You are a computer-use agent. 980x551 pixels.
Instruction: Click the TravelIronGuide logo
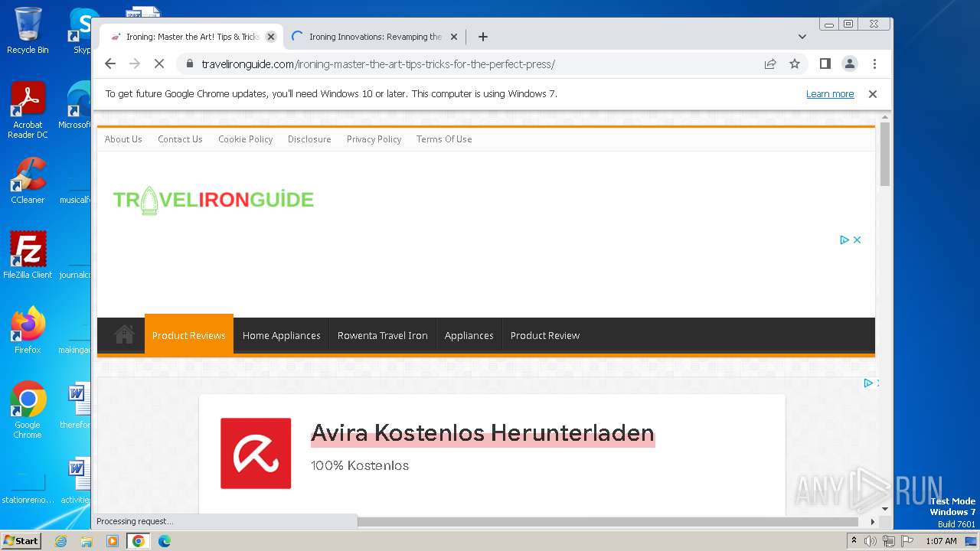click(x=214, y=200)
